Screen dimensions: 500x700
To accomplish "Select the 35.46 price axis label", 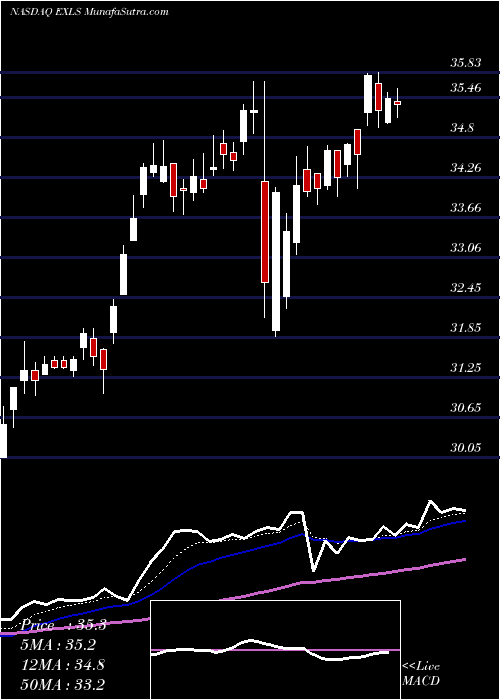I will coord(466,88).
